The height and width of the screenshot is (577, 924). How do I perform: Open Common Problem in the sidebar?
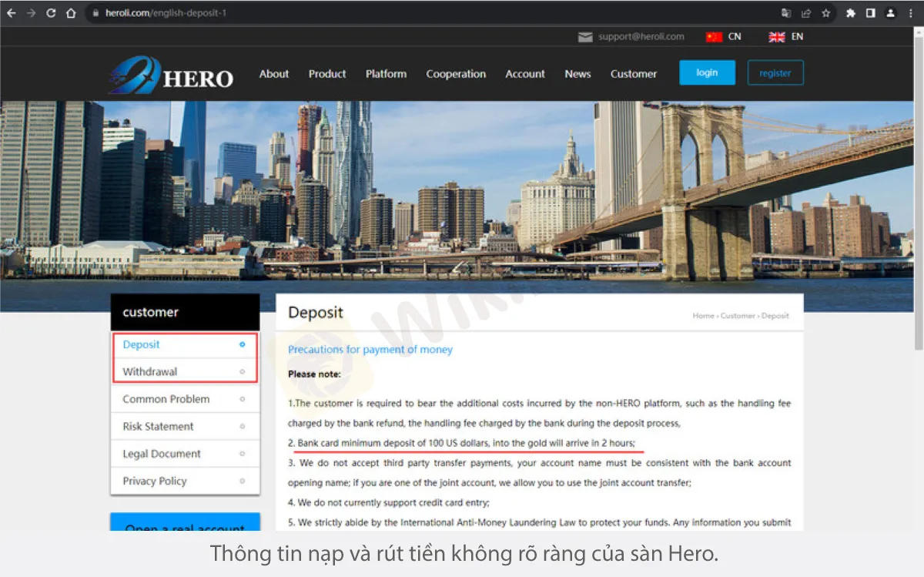click(x=185, y=399)
